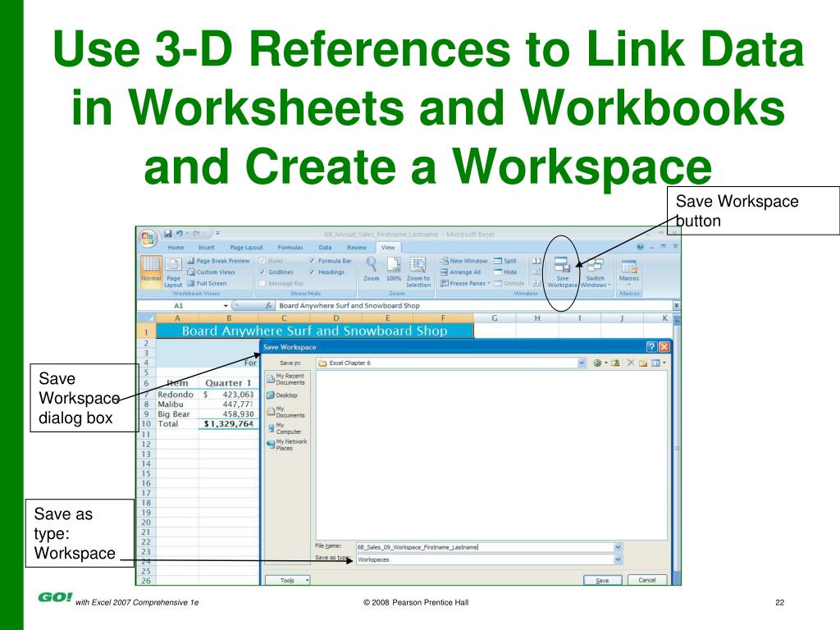The width and height of the screenshot is (840, 630).
Task: Toggle the Gridlines checkbox
Action: [262, 272]
